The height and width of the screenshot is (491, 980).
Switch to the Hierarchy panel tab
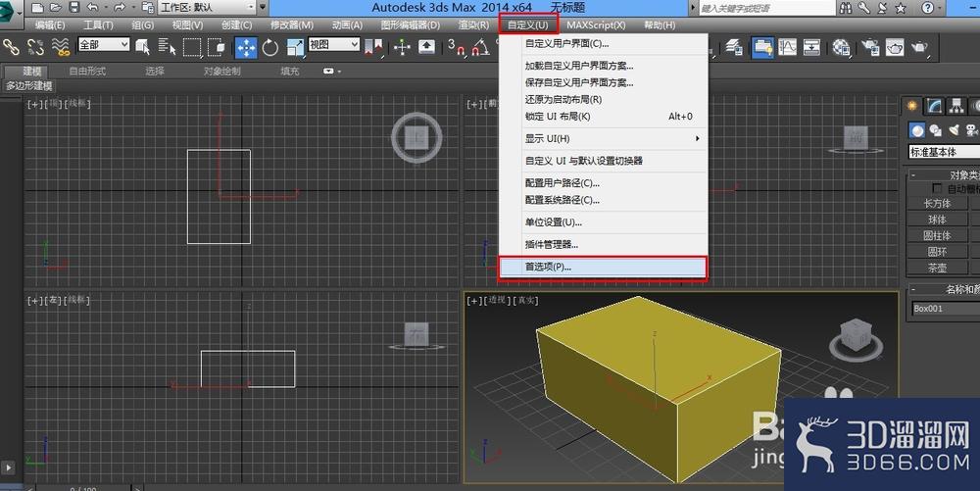point(955,106)
